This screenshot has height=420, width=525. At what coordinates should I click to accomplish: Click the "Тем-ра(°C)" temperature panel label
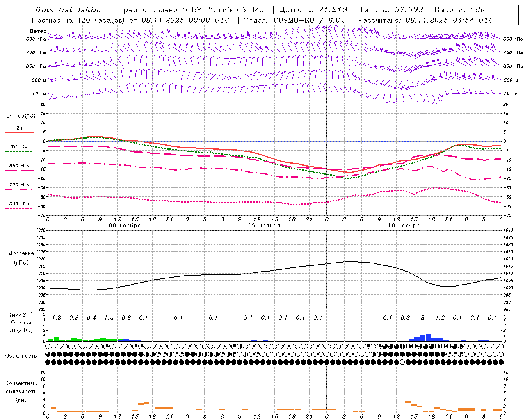point(19,116)
